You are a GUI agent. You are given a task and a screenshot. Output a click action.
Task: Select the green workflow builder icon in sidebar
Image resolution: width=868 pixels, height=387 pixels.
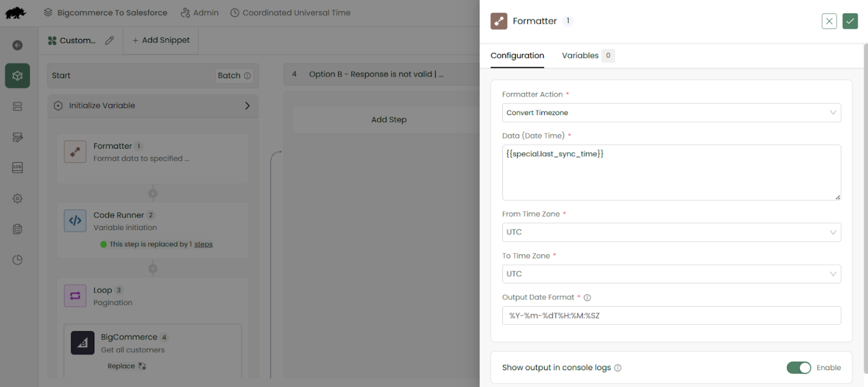[17, 75]
